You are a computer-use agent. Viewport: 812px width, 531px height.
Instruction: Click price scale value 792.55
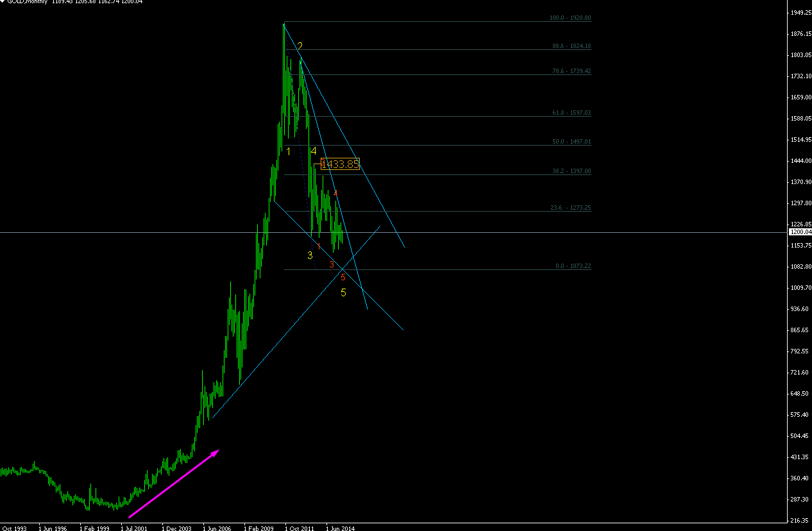click(x=800, y=351)
